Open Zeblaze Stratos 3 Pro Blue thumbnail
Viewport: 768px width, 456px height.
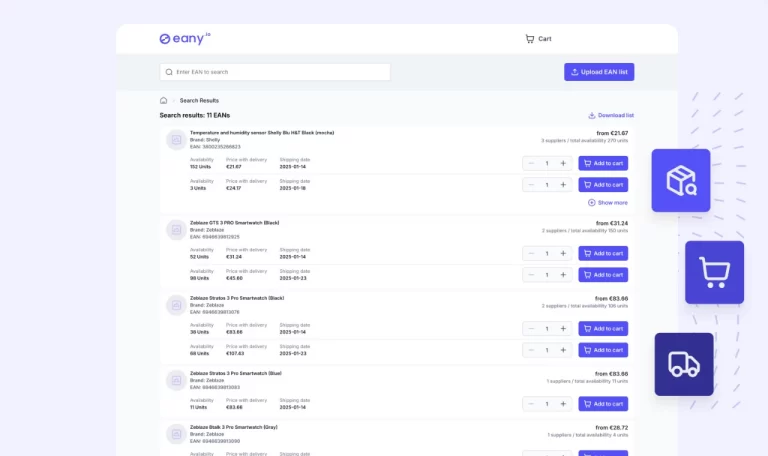pyautogui.click(x=176, y=380)
